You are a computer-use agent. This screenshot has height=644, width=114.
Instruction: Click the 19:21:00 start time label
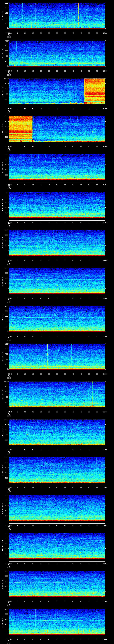pyautogui.click(x=9, y=298)
